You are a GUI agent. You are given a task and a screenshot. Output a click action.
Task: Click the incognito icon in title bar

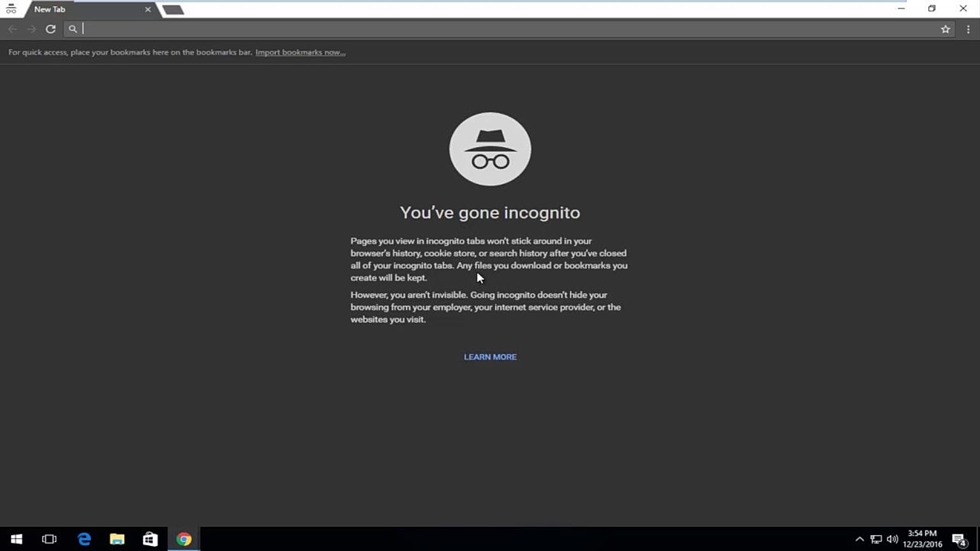tap(11, 9)
